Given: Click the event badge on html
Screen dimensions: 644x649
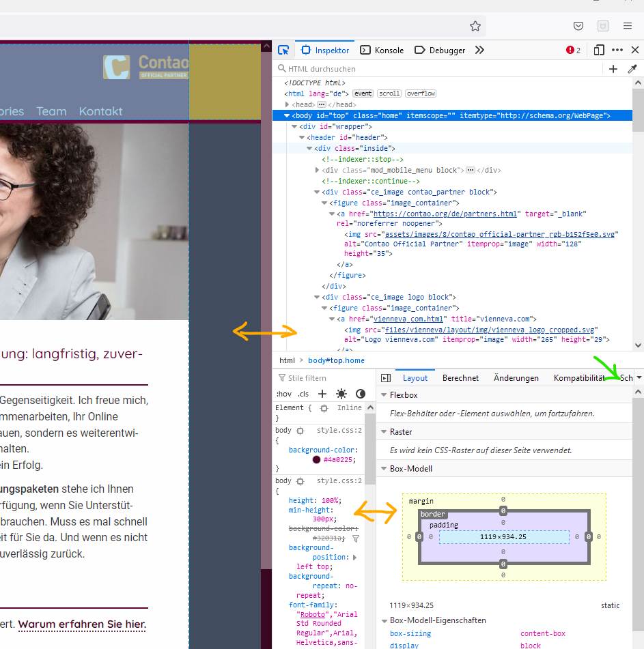Looking at the screenshot, I should 363,93.
